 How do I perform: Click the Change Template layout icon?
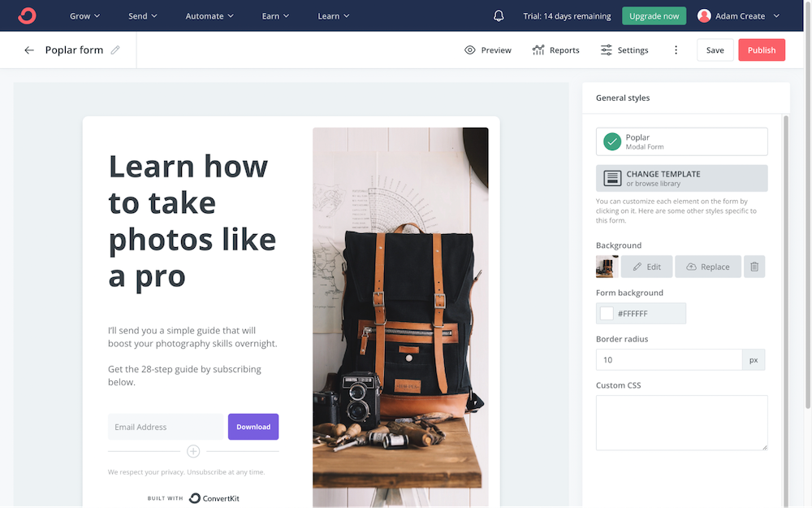click(612, 178)
